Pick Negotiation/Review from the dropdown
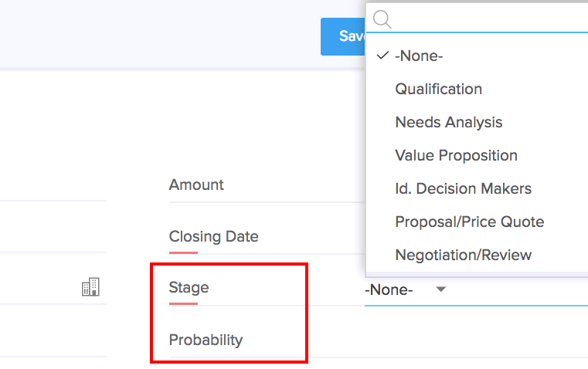The image size is (588, 369). coord(463,255)
